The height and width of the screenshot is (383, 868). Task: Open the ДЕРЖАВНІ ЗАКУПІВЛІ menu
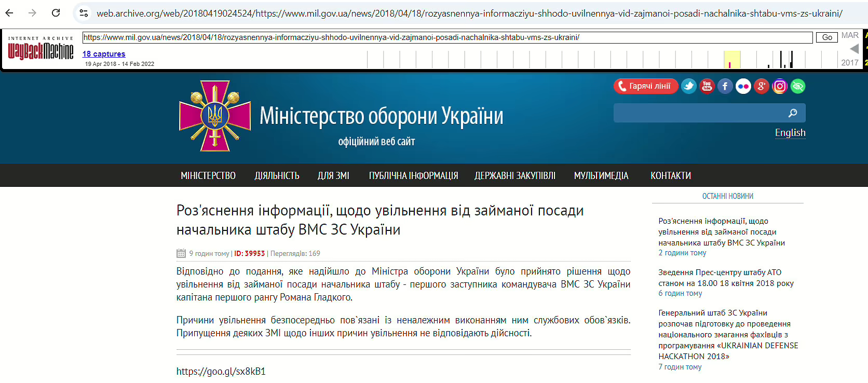tap(515, 176)
